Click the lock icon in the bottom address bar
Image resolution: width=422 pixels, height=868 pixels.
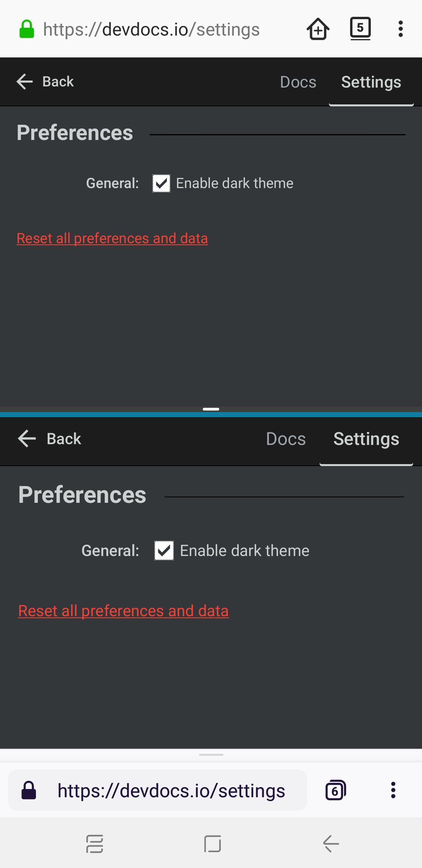[29, 790]
